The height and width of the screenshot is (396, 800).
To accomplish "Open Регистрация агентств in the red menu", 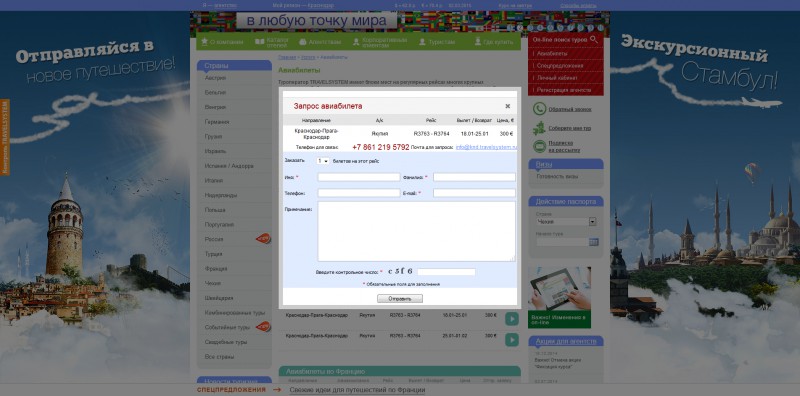I will tap(564, 90).
